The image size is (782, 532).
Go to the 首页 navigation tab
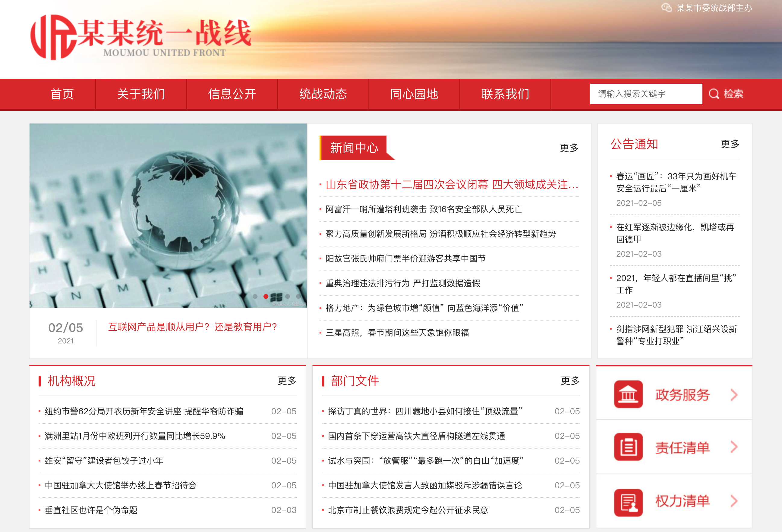[62, 94]
